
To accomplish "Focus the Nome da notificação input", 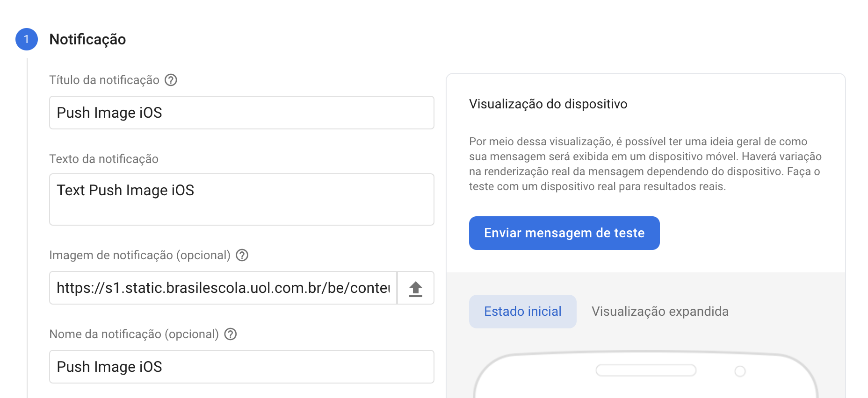I will pyautogui.click(x=241, y=367).
